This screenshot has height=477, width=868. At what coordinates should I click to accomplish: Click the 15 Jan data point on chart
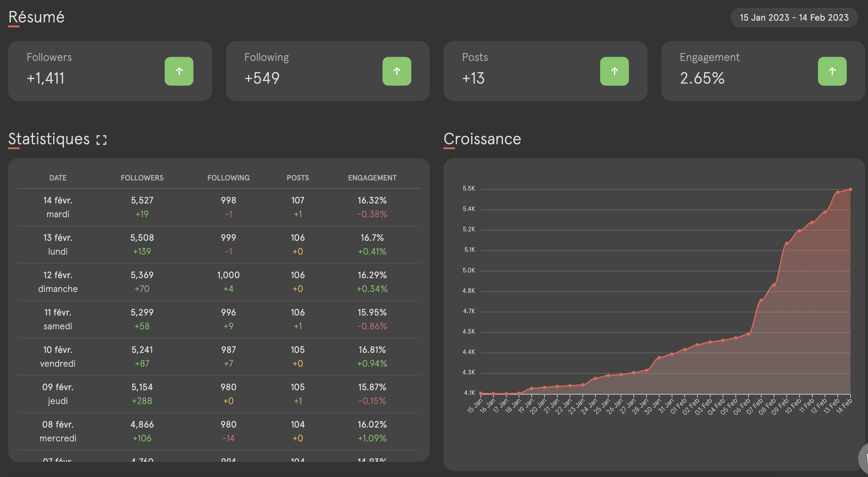[481, 393]
